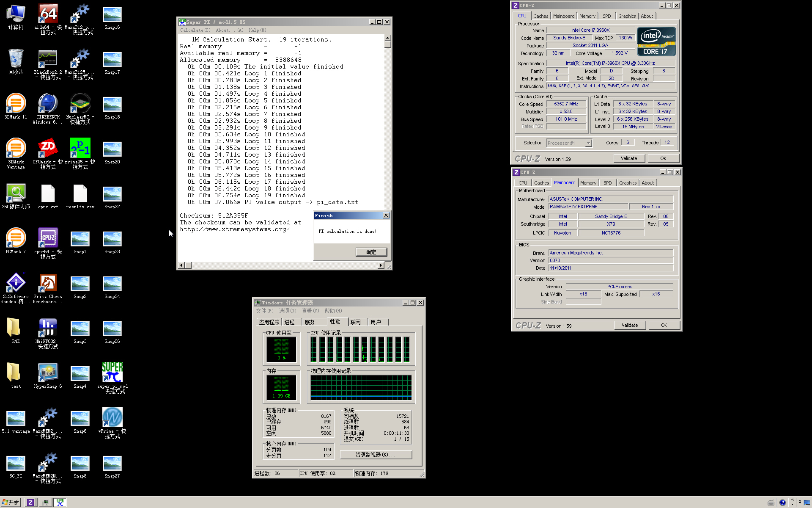Select the Snap16 image file
The height and width of the screenshot is (508, 812).
coord(112,17)
